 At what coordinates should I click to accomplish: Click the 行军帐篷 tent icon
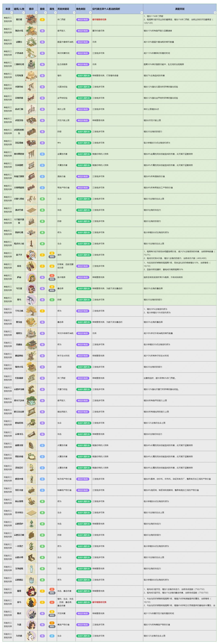point(31,76)
